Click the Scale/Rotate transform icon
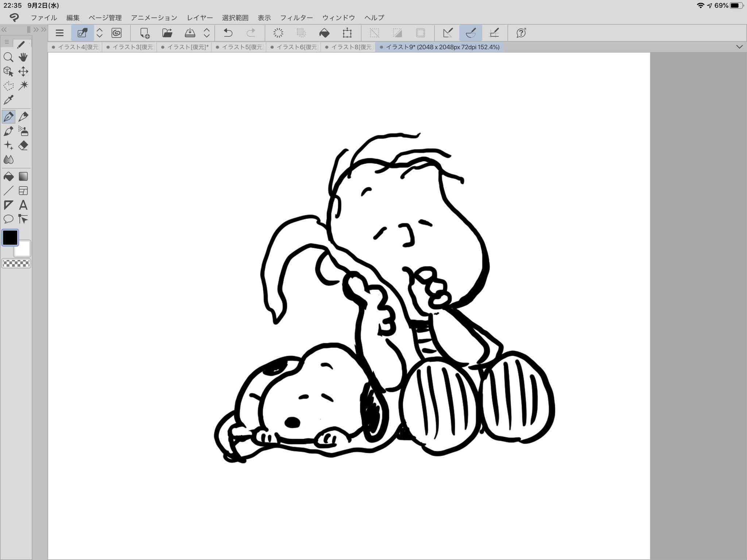 pos(347,33)
